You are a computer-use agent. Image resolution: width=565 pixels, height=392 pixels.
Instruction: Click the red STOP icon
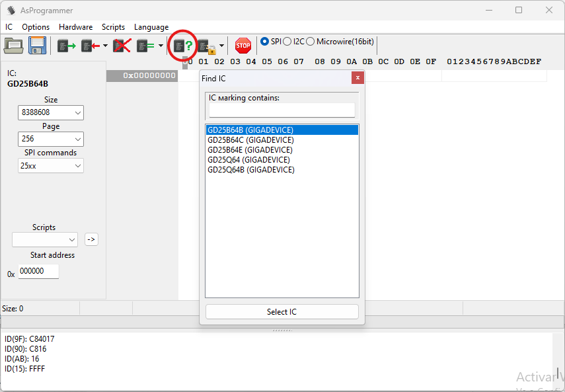coord(243,46)
